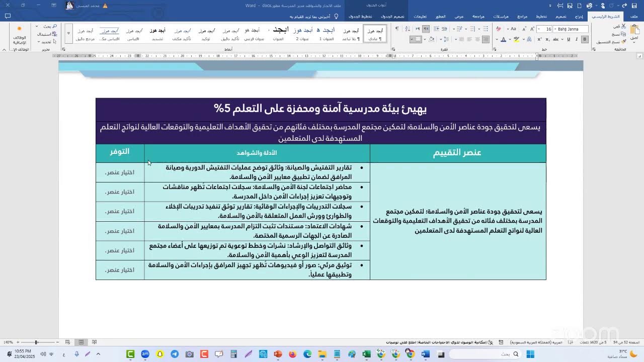Viewport: 644px width, 362px height.
Task: Collapse the ribbon with the chevron arrow
Action: pos(4,49)
